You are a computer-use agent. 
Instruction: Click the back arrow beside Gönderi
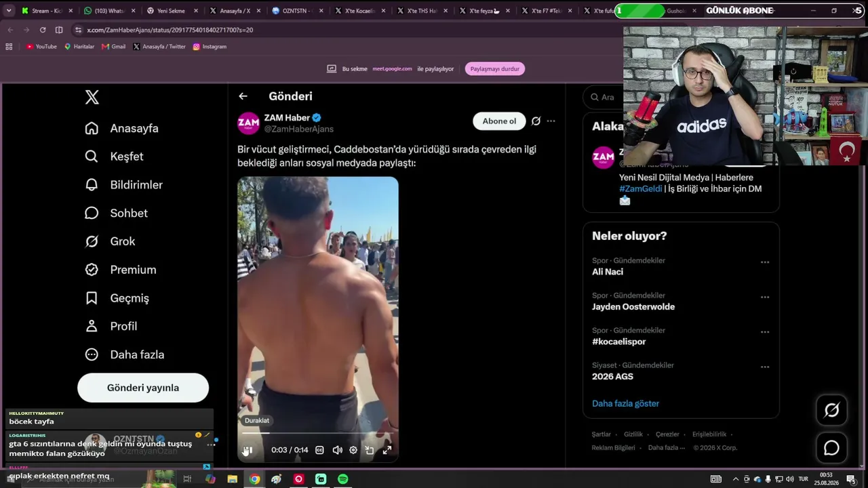tap(243, 96)
